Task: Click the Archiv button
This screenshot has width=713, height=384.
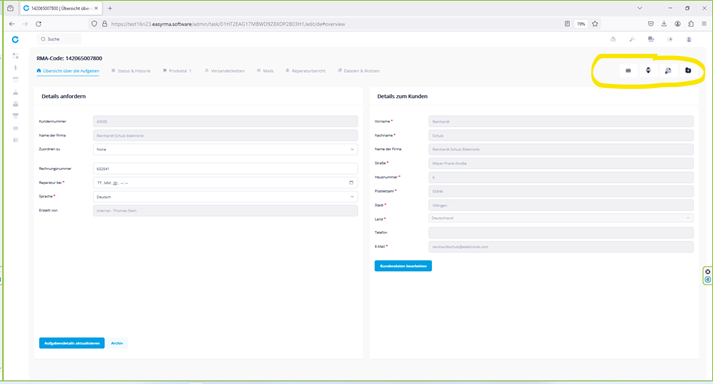Action: (117, 343)
